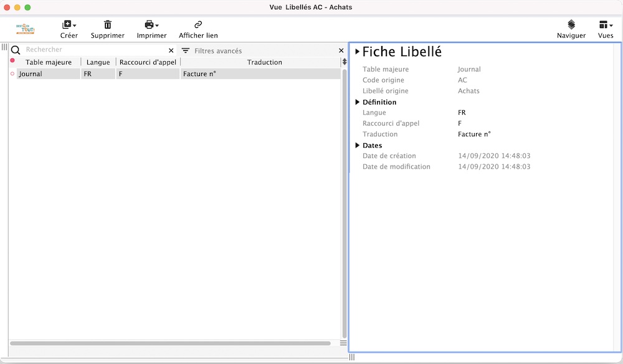Viewport: 623px width, 364px height.
Task: Select the F shortcut cell in the row
Action: [148, 74]
